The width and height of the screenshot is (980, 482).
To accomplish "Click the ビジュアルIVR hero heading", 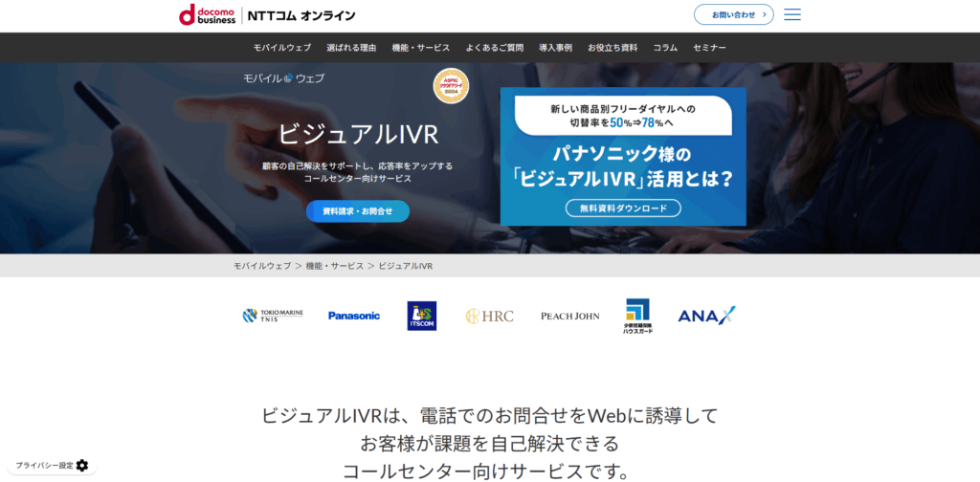I will click(358, 134).
